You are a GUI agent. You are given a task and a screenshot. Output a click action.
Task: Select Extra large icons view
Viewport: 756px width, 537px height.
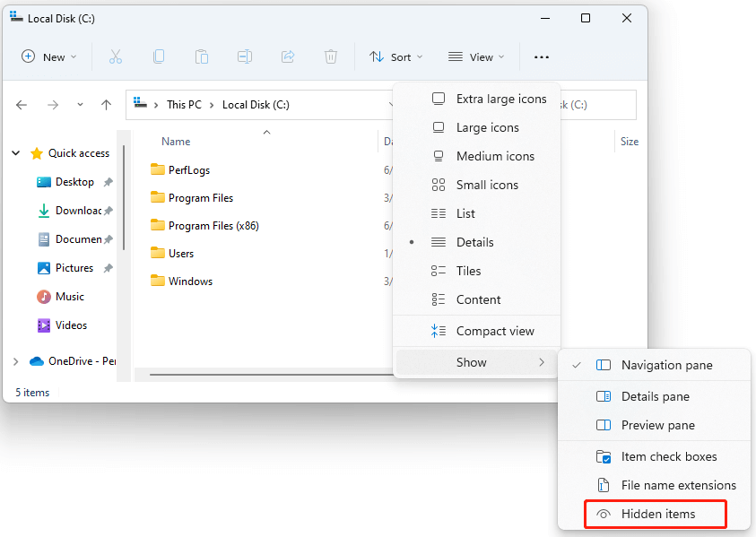[x=500, y=99]
